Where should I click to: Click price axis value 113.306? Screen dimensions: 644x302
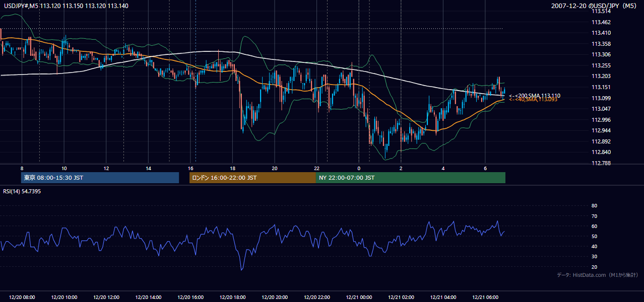pos(601,54)
